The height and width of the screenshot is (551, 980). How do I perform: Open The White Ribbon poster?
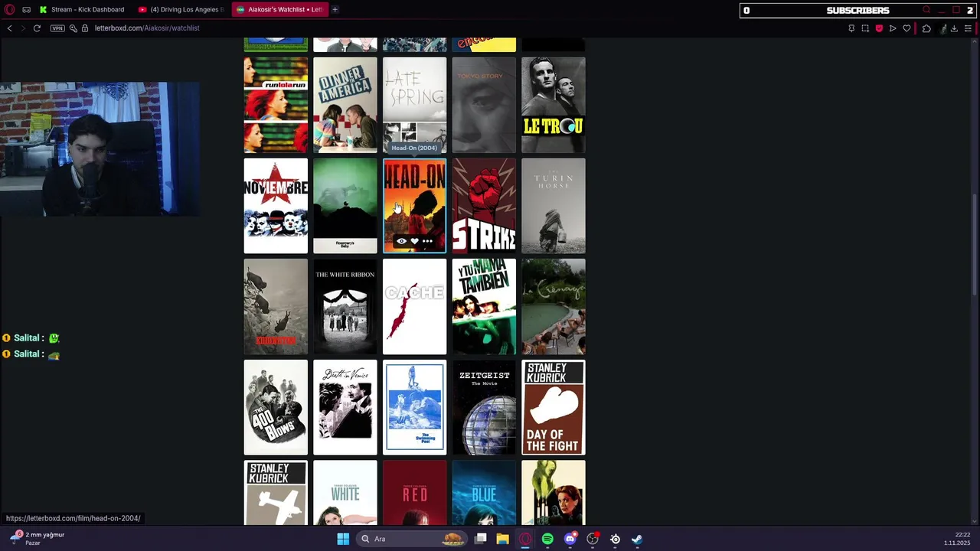pos(345,307)
